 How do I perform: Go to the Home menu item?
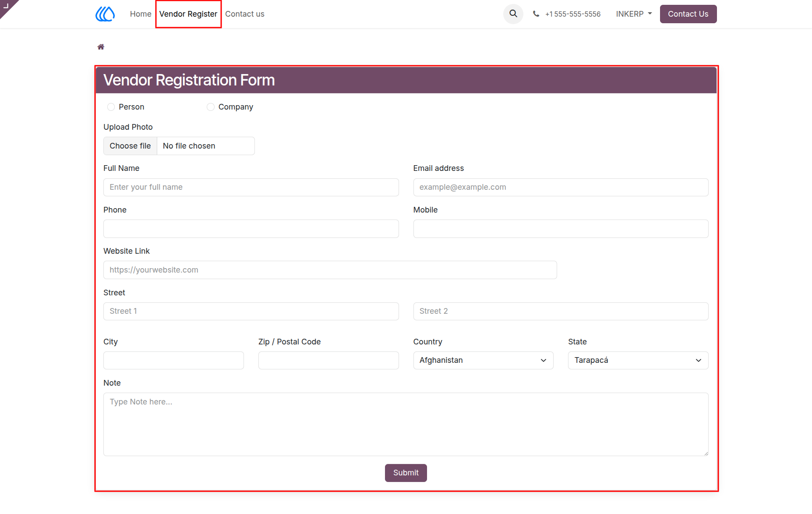(141, 14)
